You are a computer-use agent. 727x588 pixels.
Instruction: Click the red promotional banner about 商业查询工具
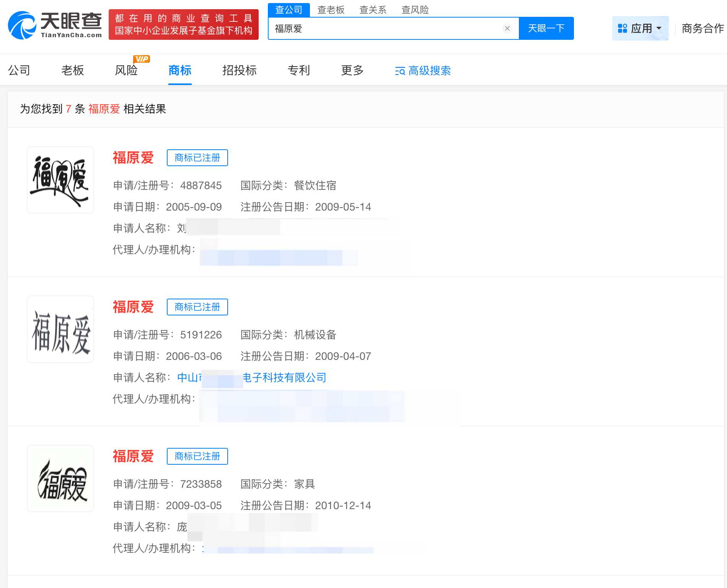184,26
